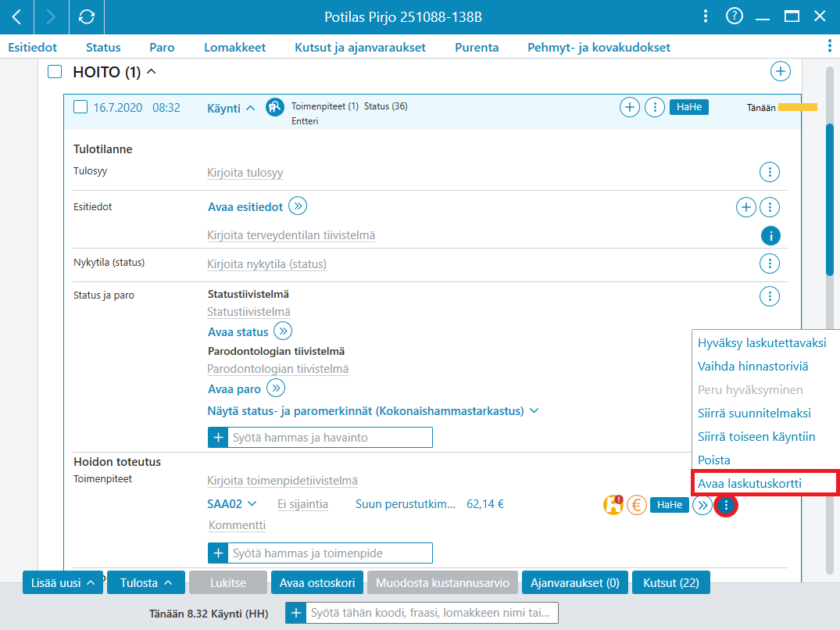Click the orange Kela warning icon on SAA02 row
The width and height of the screenshot is (840, 630).
point(613,505)
